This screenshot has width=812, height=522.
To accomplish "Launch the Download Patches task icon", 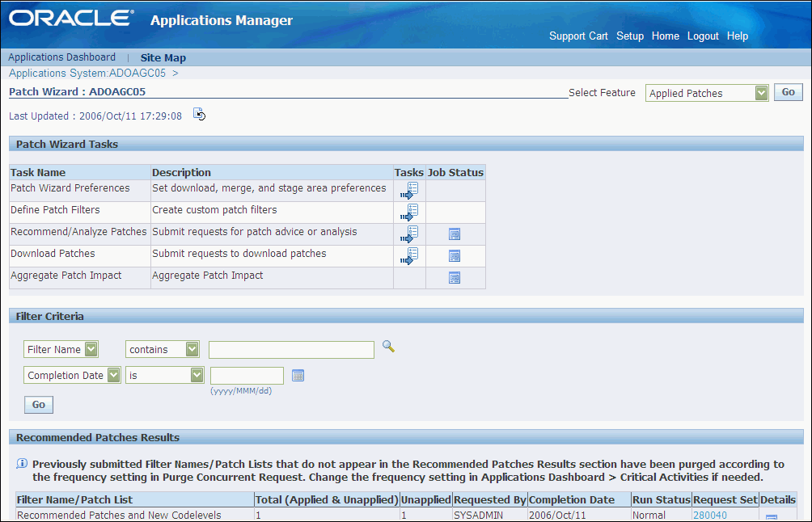I will (409, 256).
